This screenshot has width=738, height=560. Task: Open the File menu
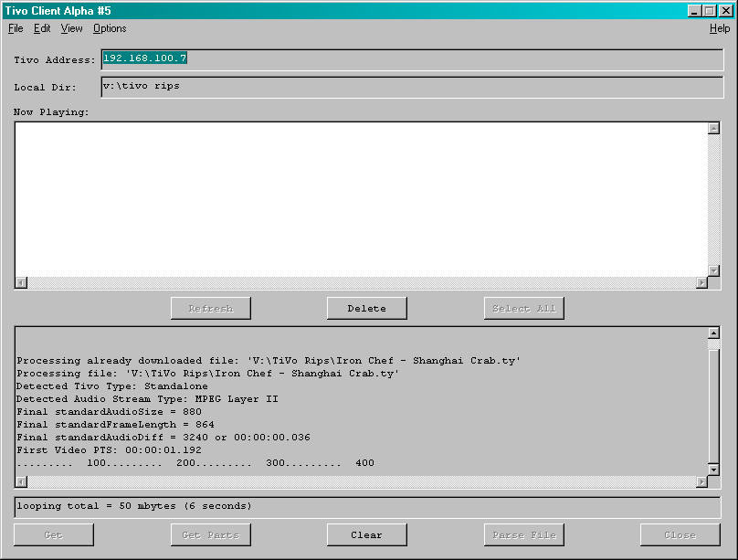point(16,28)
